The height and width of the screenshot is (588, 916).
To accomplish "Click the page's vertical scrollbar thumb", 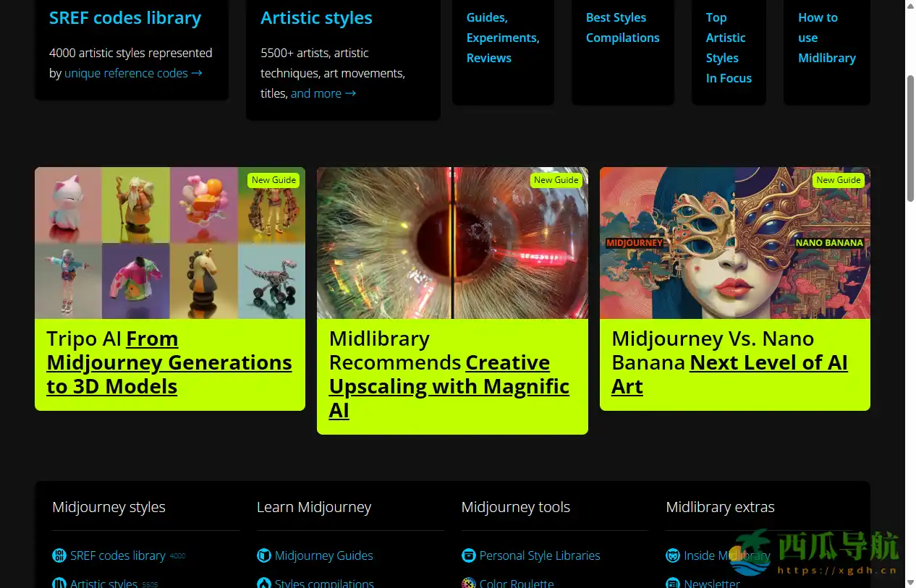I will click(x=910, y=137).
